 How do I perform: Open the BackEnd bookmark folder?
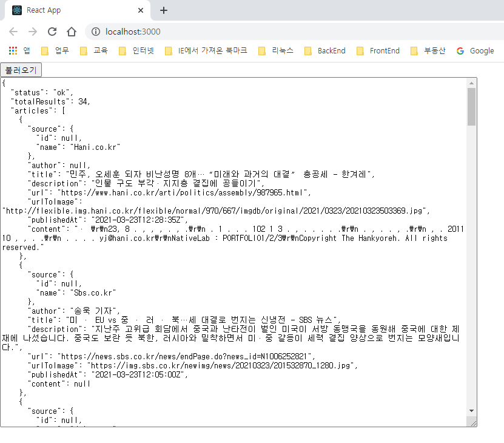325,50
